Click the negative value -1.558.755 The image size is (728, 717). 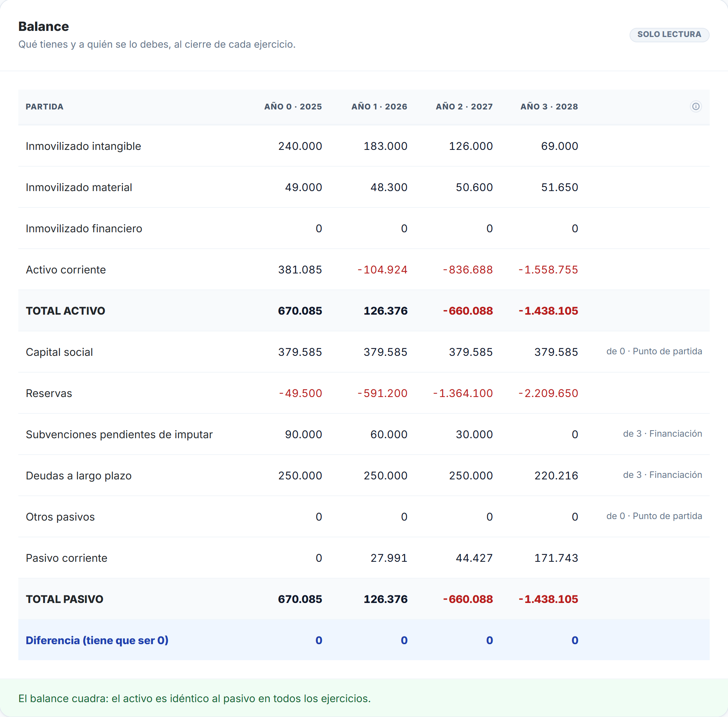(548, 270)
